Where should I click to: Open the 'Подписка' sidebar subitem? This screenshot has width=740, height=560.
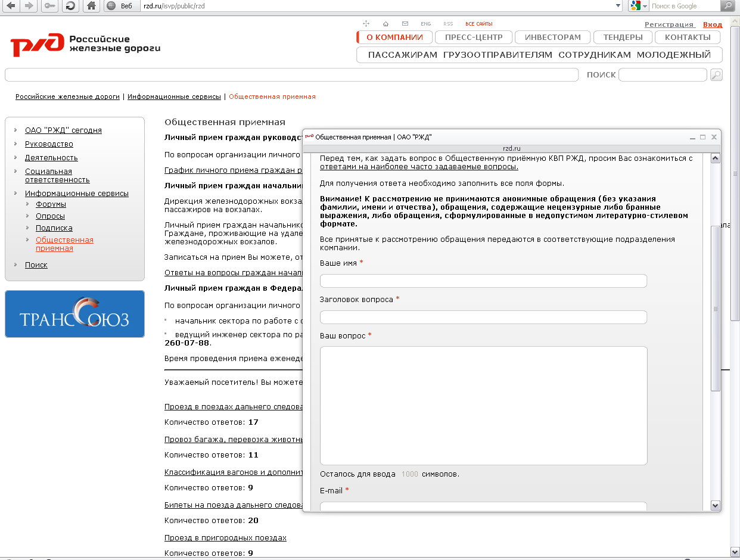click(54, 228)
